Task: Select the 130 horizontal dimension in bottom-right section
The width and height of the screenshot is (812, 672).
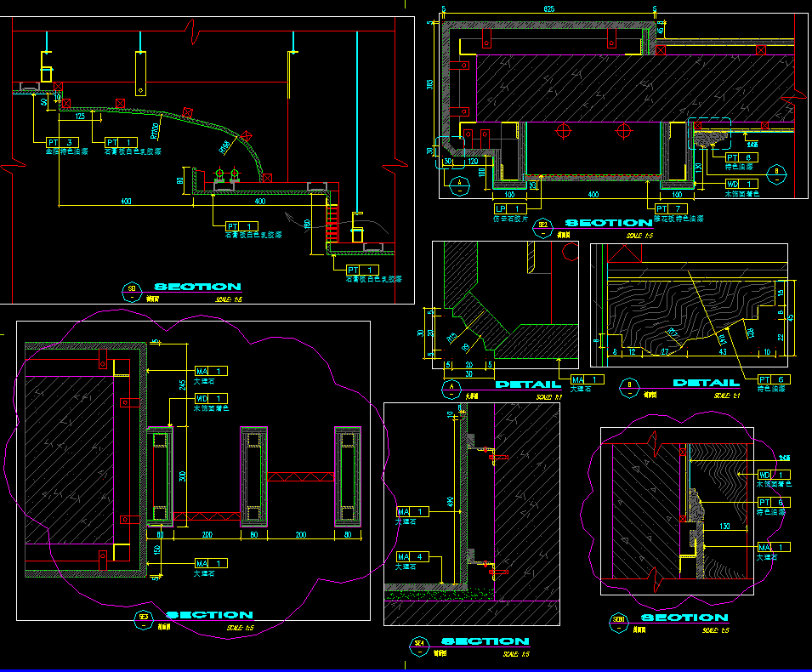Action: click(x=724, y=527)
